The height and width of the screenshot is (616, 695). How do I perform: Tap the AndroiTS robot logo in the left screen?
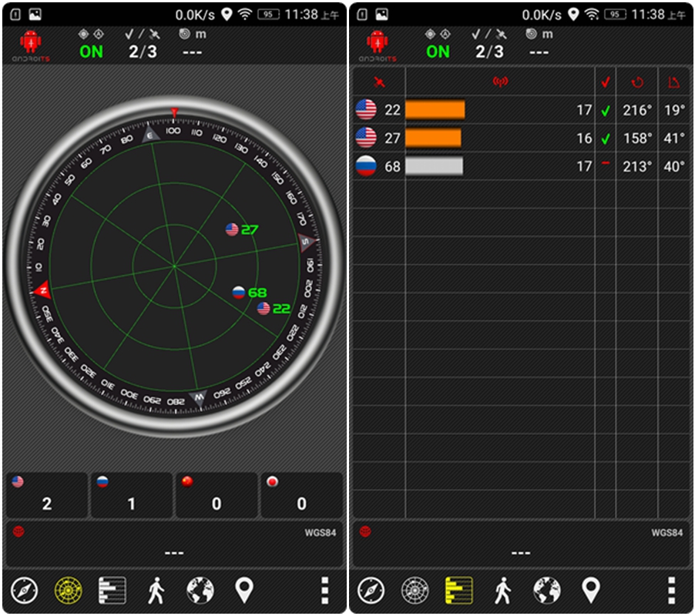pyautogui.click(x=30, y=45)
